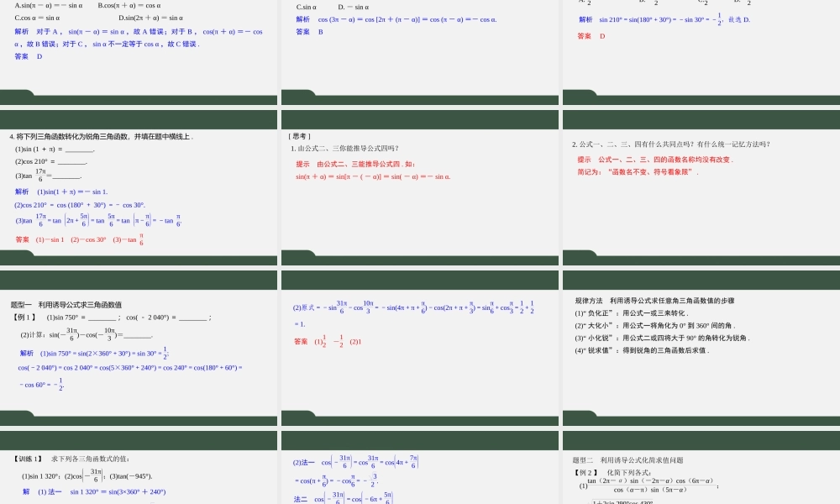Click the blank after cos 210°=
The height and width of the screenshot is (504, 840).
point(73,161)
